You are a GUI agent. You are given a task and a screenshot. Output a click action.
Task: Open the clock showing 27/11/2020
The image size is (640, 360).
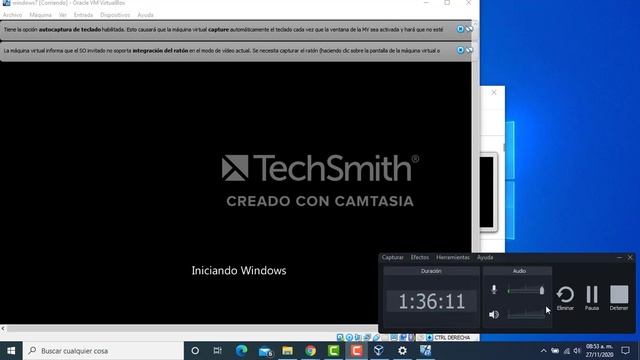599,351
